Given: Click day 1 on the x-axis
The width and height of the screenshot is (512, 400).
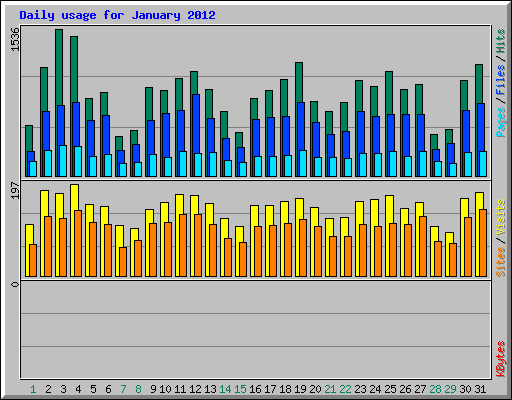Looking at the screenshot, I should point(33,389).
